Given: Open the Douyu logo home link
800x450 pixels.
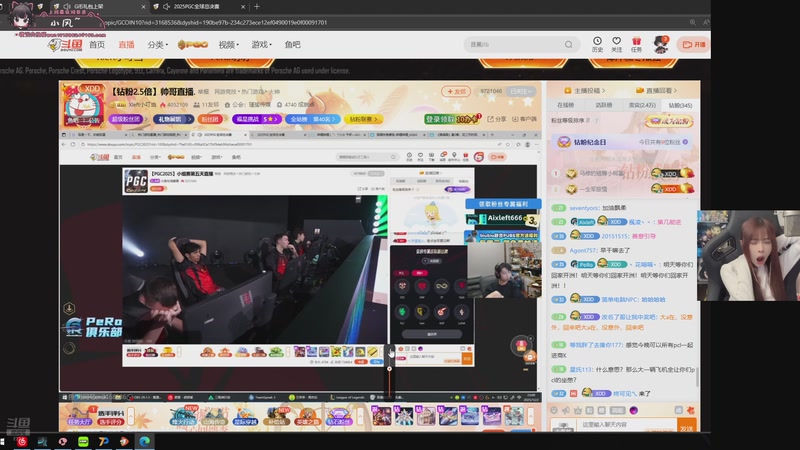Looking at the screenshot, I should point(65,45).
